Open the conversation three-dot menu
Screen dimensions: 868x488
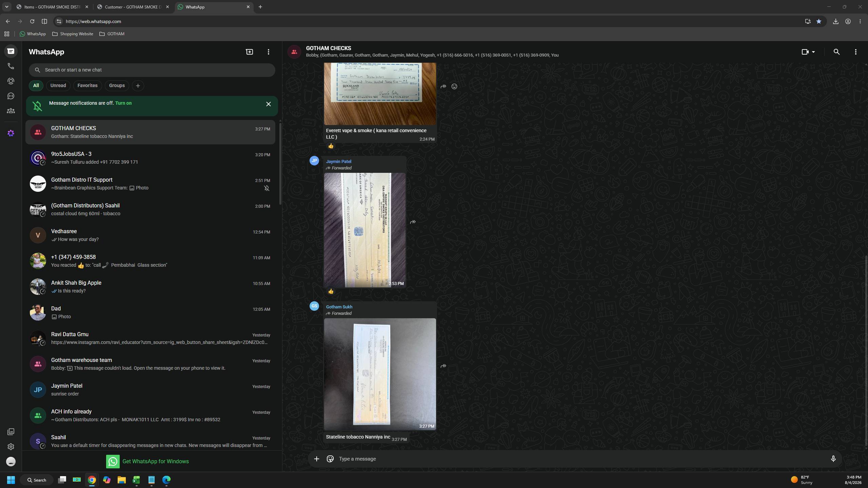[x=855, y=52]
